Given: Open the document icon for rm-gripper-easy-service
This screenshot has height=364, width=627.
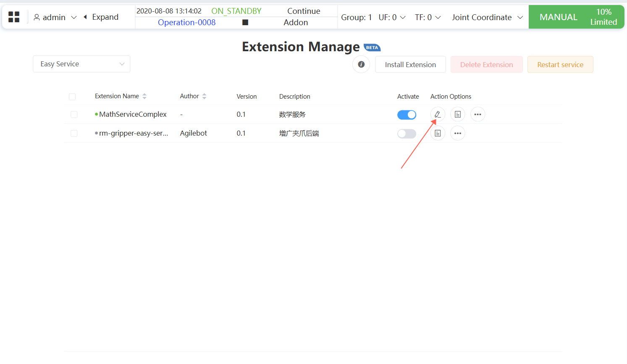Looking at the screenshot, I should point(438,134).
